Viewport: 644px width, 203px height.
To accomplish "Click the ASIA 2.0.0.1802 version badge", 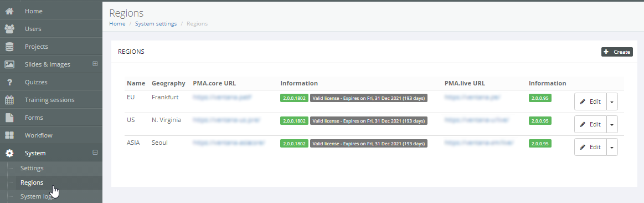I will click(x=294, y=143).
